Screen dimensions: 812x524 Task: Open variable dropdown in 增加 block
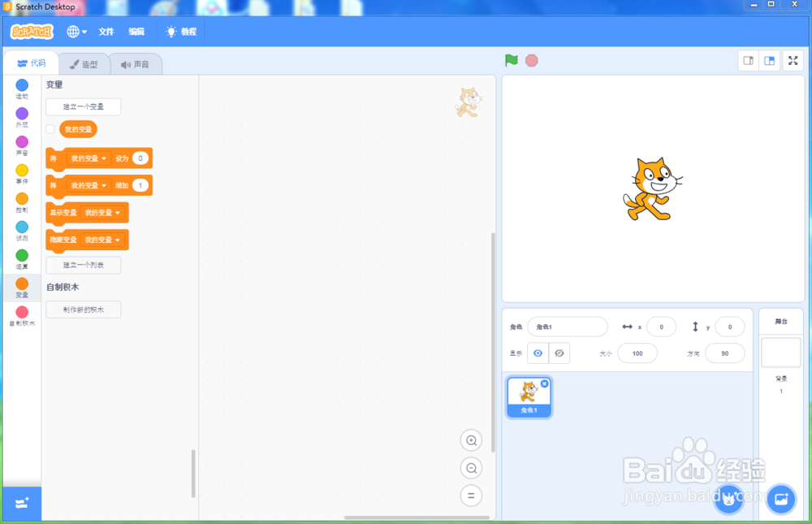(x=89, y=185)
